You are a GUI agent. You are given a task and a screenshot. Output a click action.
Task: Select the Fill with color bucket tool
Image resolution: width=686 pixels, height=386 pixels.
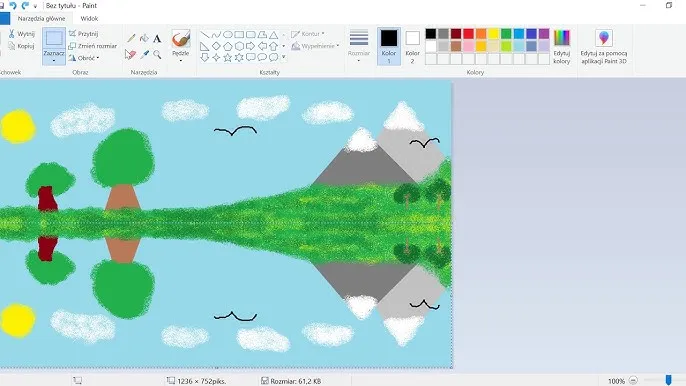click(144, 39)
